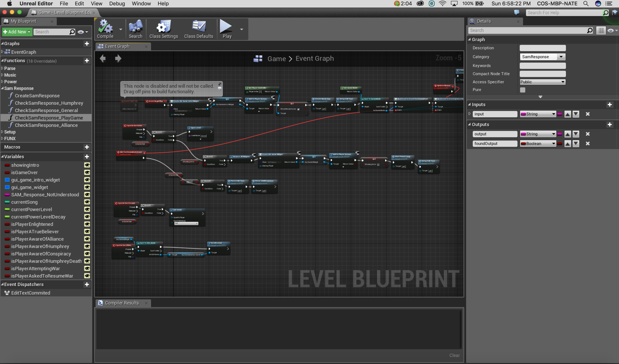
Task: Add a new macro
Action: pyautogui.click(x=87, y=147)
